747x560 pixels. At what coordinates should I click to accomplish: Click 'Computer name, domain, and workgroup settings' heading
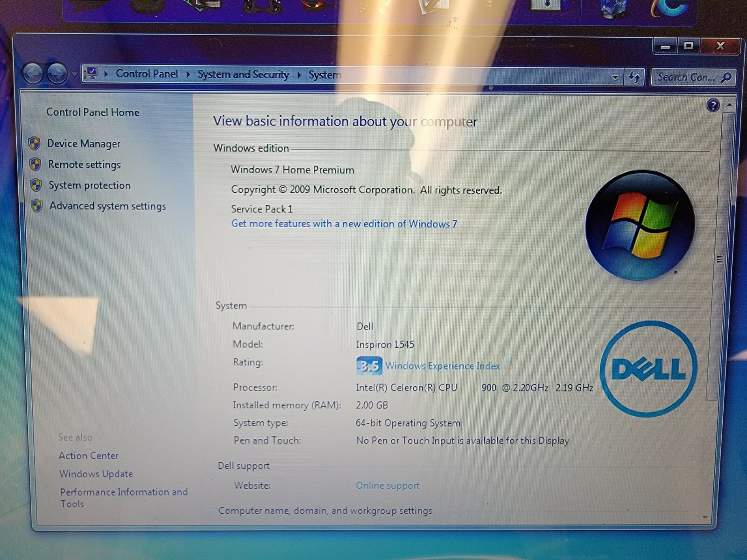(325, 511)
